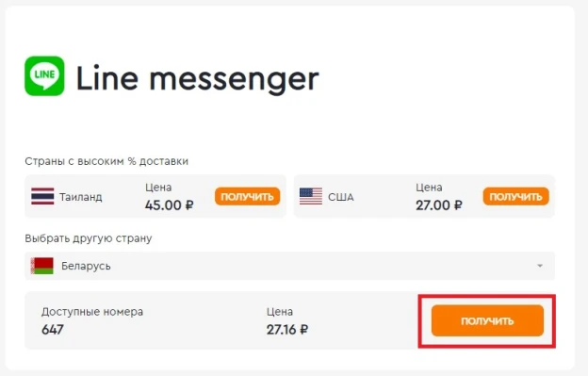
Task: Click the 27.00 ₽ price for USA
Action: 439,205
